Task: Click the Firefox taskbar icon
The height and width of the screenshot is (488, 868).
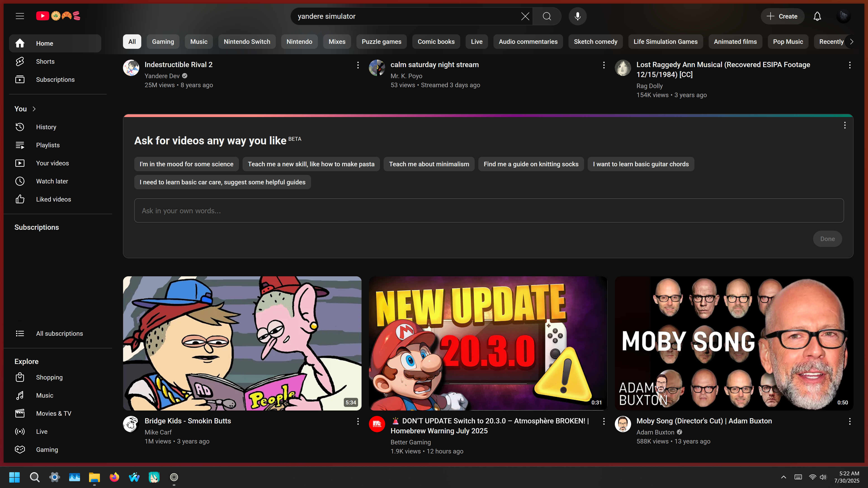Action: pos(114,477)
